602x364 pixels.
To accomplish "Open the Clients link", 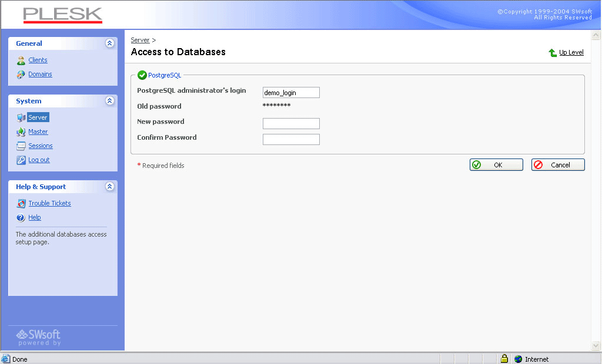I will pos(38,60).
